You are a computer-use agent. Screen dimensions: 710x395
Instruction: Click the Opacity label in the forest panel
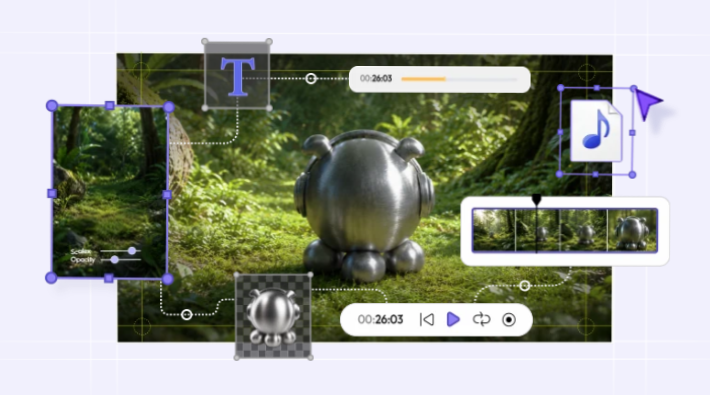pos(83,260)
